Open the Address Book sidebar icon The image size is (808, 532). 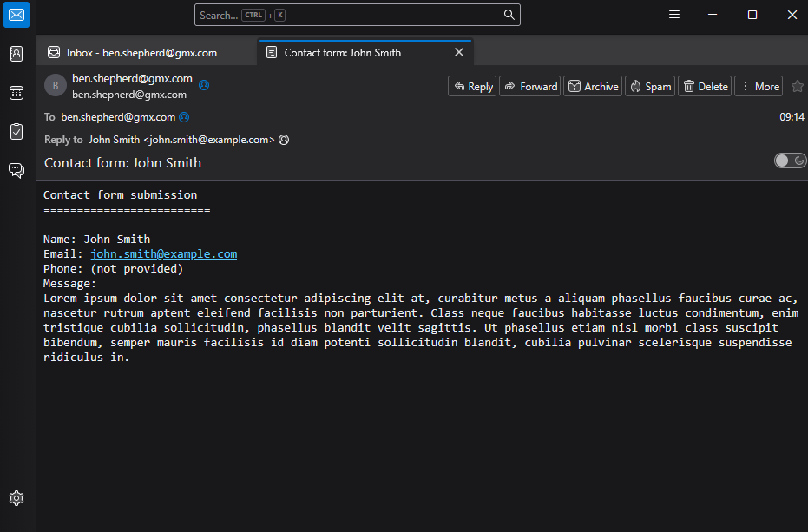(16, 54)
